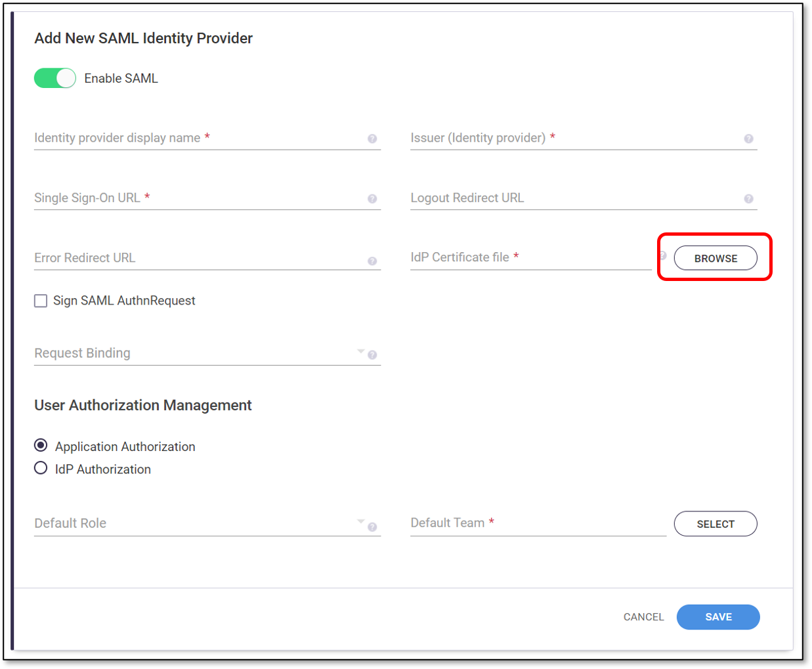The image size is (812, 669).
Task: Focus the Single Sign-On URL field
Action: click(x=207, y=198)
